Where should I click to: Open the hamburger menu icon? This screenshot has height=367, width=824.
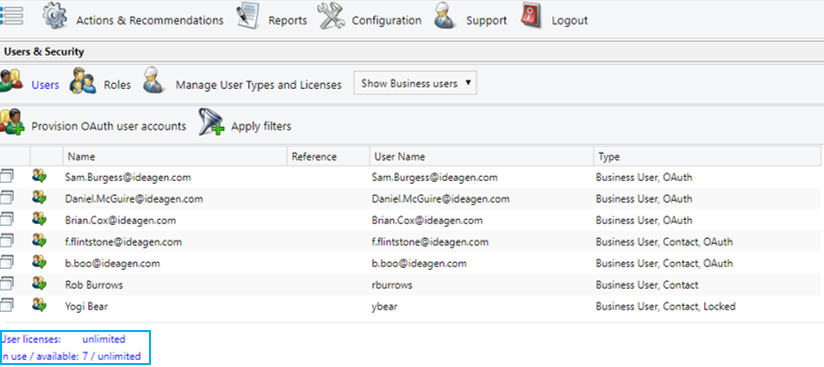click(x=12, y=16)
